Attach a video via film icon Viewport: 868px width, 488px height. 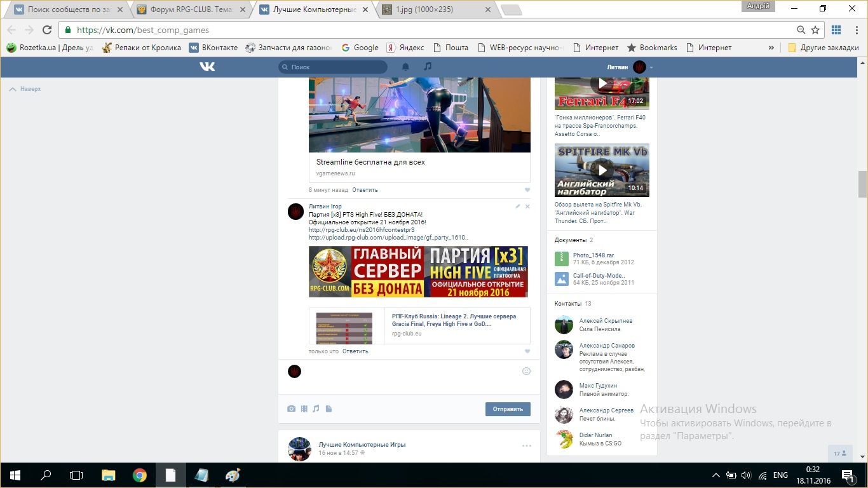click(304, 409)
